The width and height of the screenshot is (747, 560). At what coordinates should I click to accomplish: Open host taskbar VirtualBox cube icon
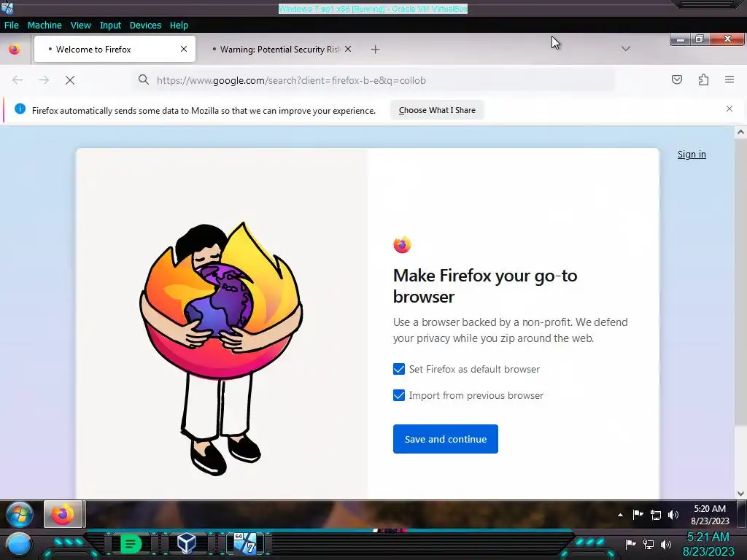click(x=186, y=542)
